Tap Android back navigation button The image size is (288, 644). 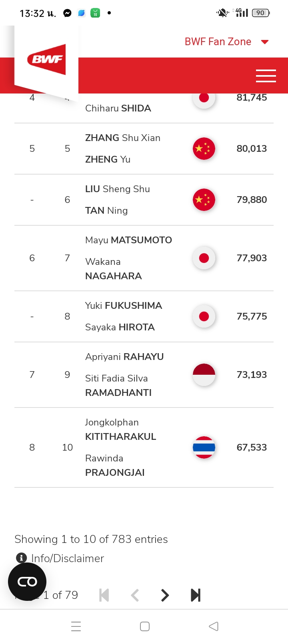click(x=214, y=626)
